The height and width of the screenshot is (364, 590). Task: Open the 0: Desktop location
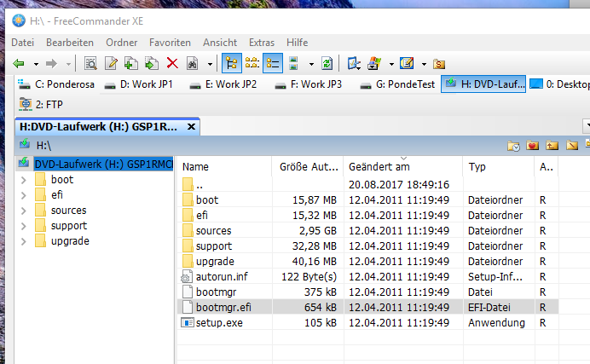point(559,84)
